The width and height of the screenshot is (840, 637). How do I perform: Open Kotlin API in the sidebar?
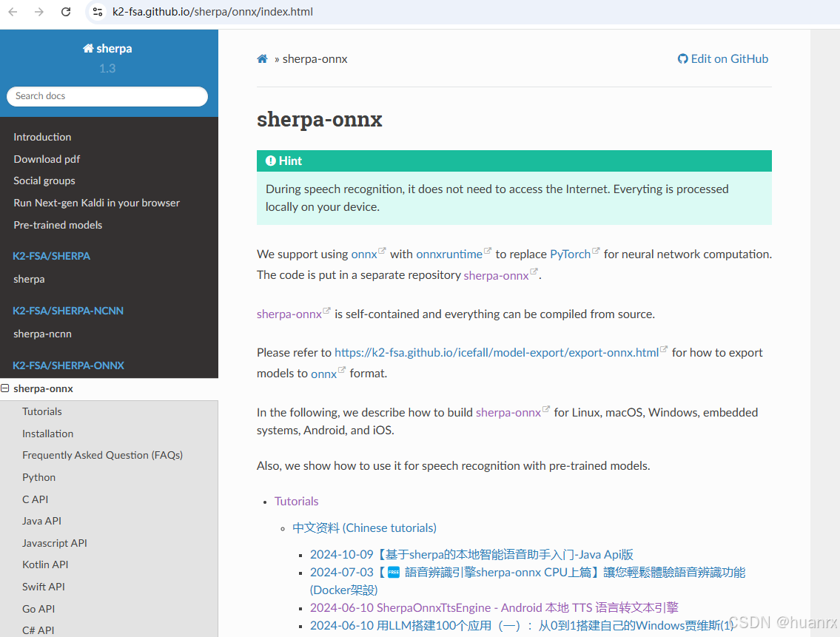click(x=45, y=564)
